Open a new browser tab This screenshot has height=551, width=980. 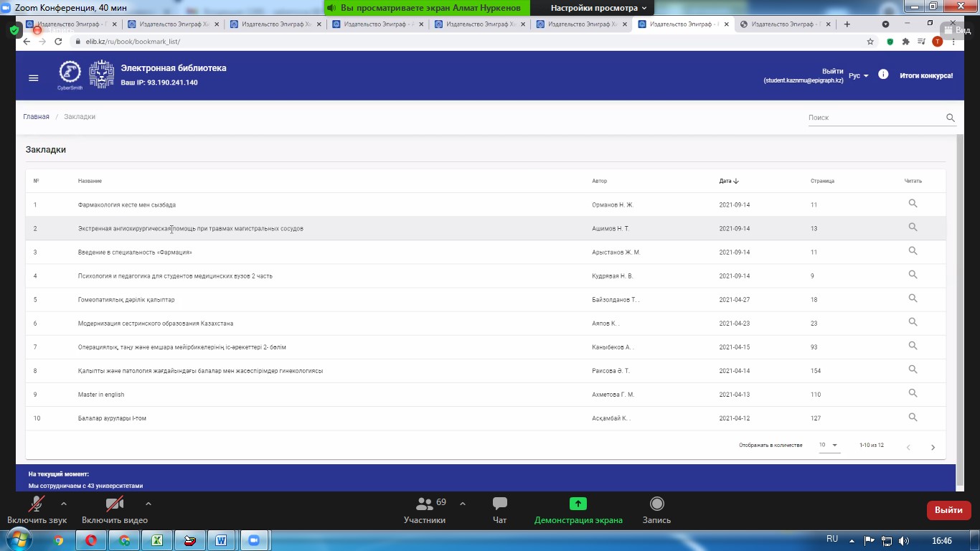[x=847, y=24]
